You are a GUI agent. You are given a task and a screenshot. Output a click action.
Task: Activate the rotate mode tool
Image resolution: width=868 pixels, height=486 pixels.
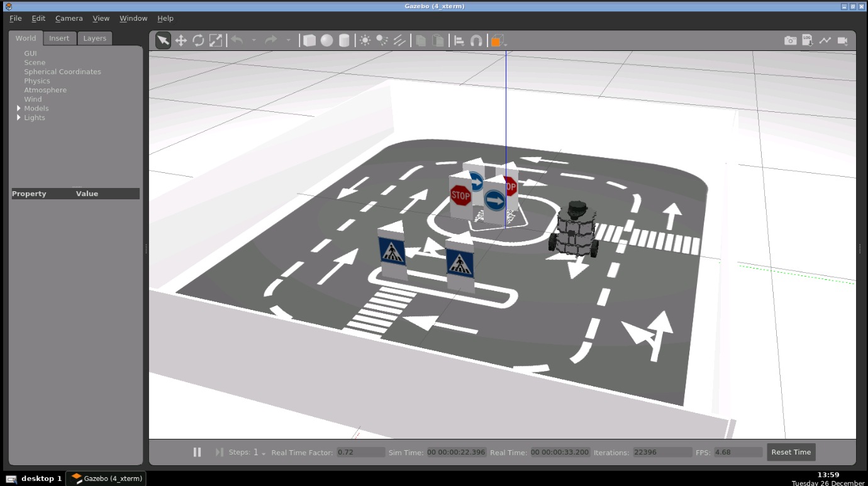click(x=198, y=41)
